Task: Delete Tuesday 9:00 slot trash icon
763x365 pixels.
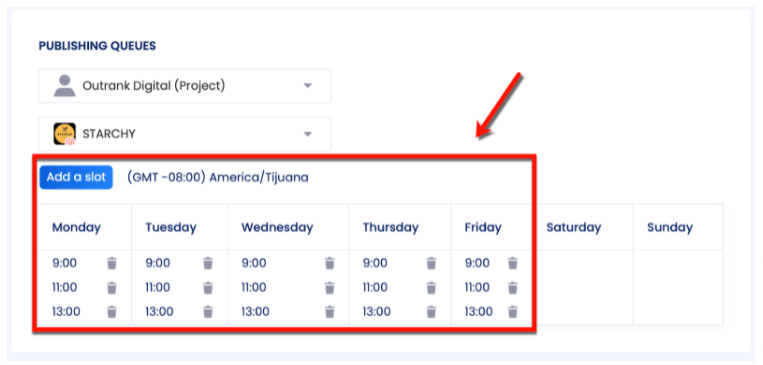Action: (208, 263)
